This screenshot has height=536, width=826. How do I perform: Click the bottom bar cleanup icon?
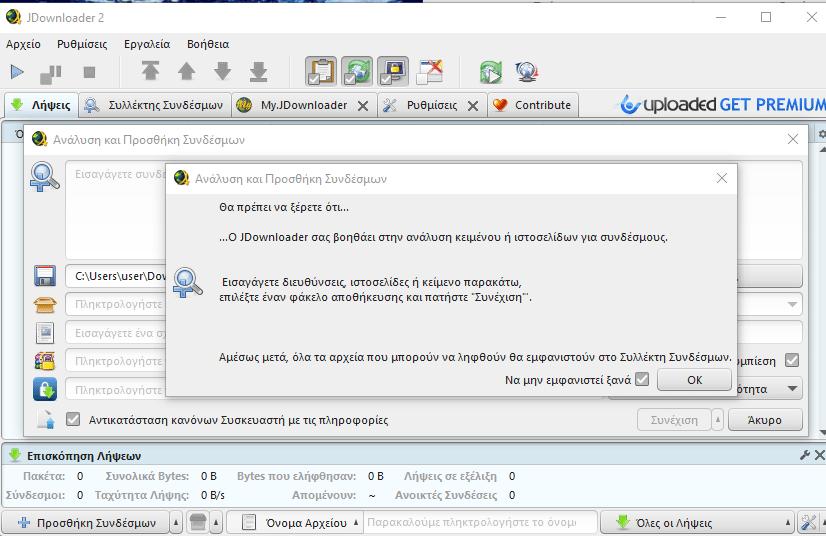tap(198, 522)
